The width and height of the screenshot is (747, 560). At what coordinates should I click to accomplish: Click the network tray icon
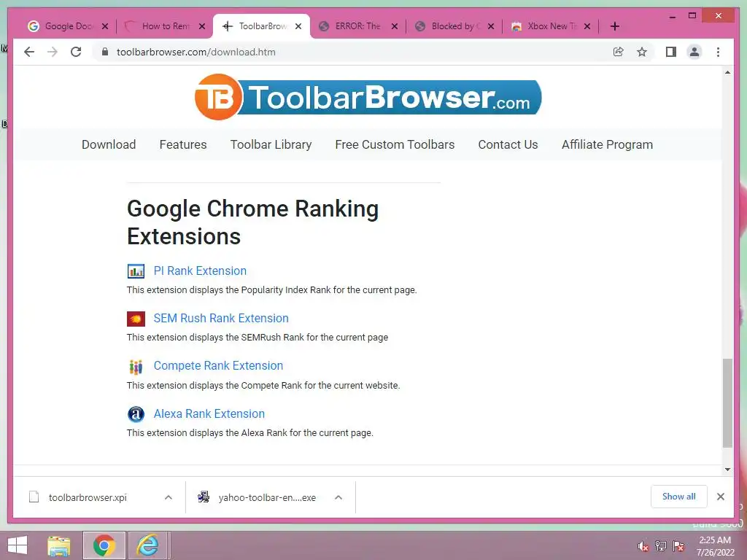coord(660,545)
